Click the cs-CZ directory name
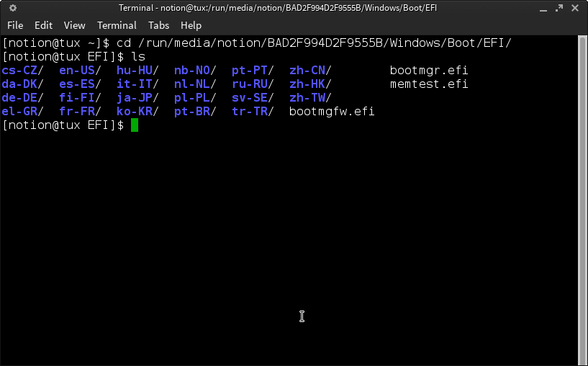The width and height of the screenshot is (588, 366). point(19,70)
